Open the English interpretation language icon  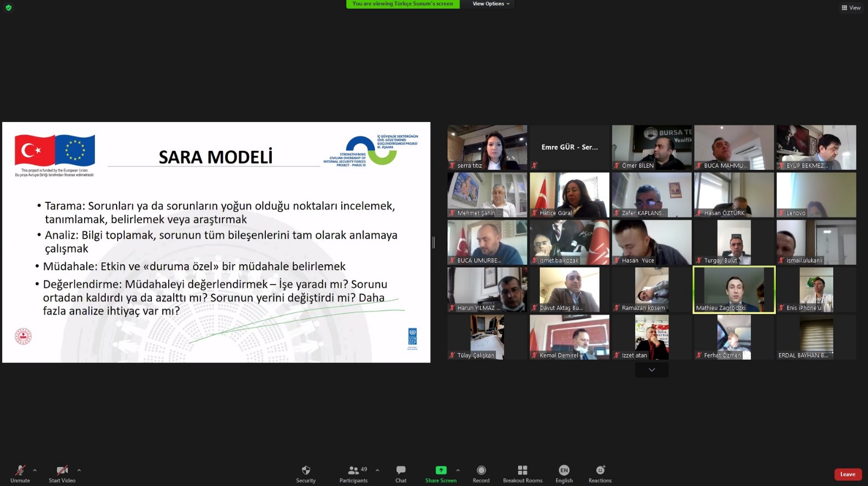(x=564, y=471)
